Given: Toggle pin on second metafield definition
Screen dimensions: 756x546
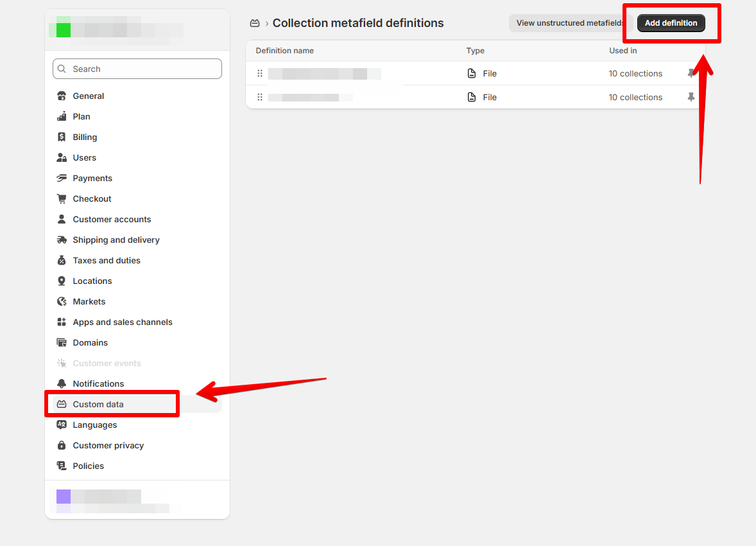Looking at the screenshot, I should click(691, 98).
